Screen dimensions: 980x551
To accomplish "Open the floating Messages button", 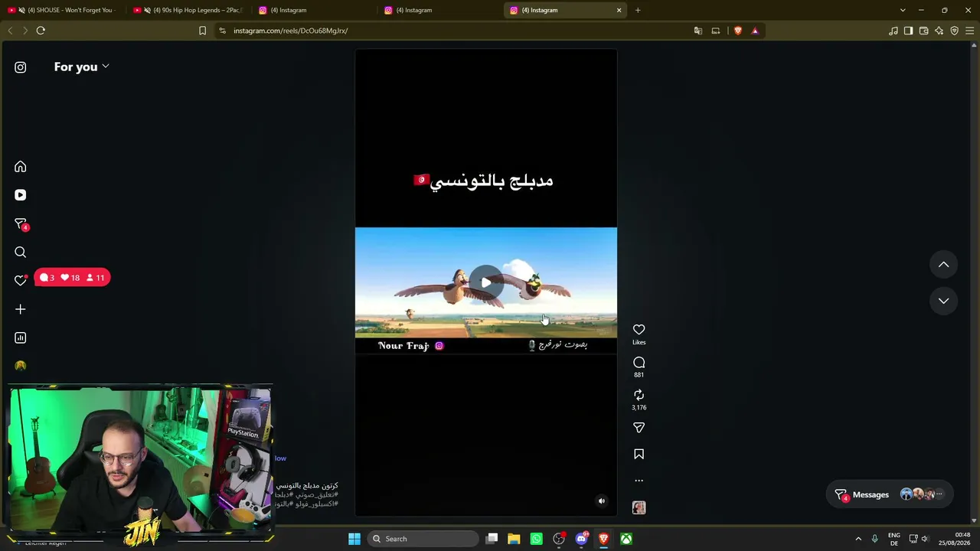I will [x=890, y=494].
